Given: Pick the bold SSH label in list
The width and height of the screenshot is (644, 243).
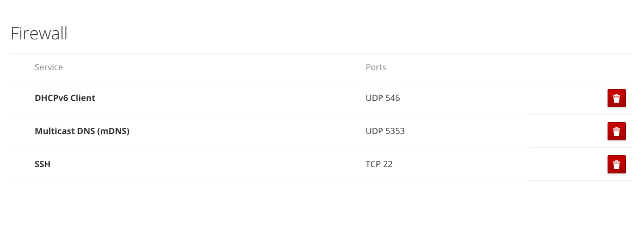Looking at the screenshot, I should tap(43, 164).
